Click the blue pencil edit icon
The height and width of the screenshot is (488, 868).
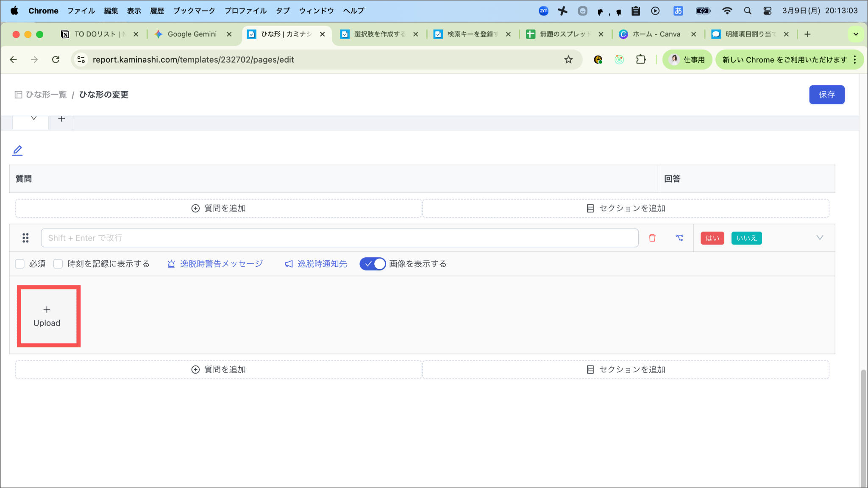coord(17,151)
